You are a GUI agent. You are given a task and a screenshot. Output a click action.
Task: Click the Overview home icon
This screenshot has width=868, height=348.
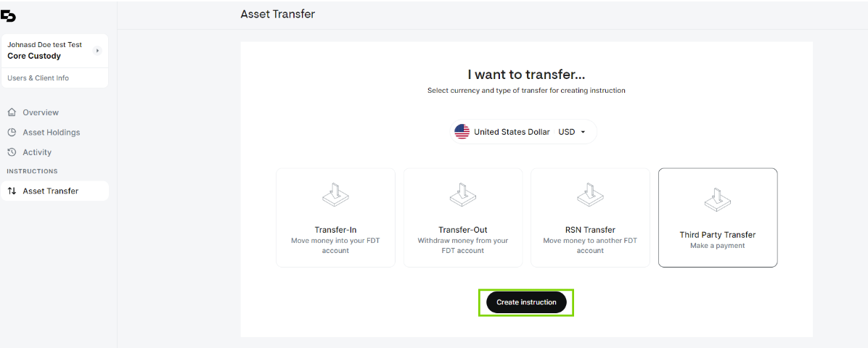coord(12,112)
